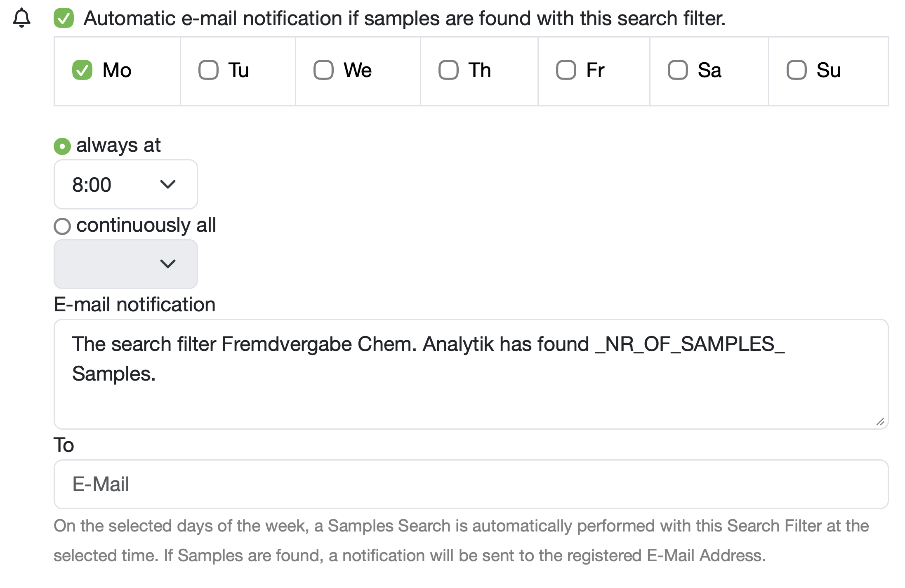The height and width of the screenshot is (588, 905).
Task: Disable automatic e-mail notification checkbox
Action: point(64,18)
